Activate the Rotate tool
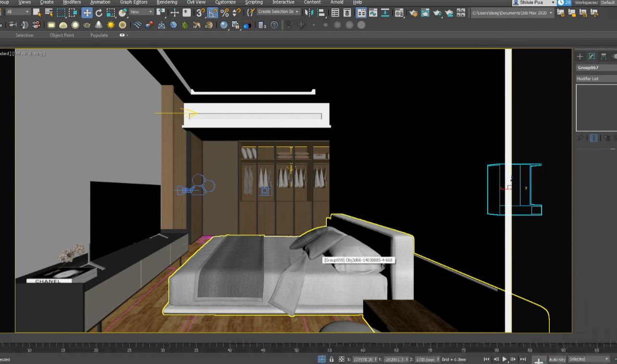The image size is (617, 364). point(99,13)
